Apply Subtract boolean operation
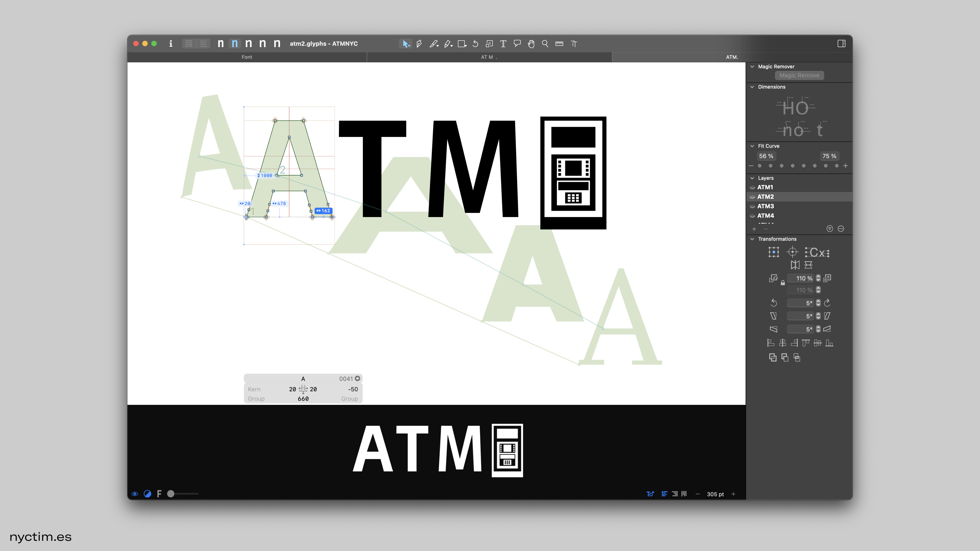The width and height of the screenshot is (980, 551). [785, 357]
